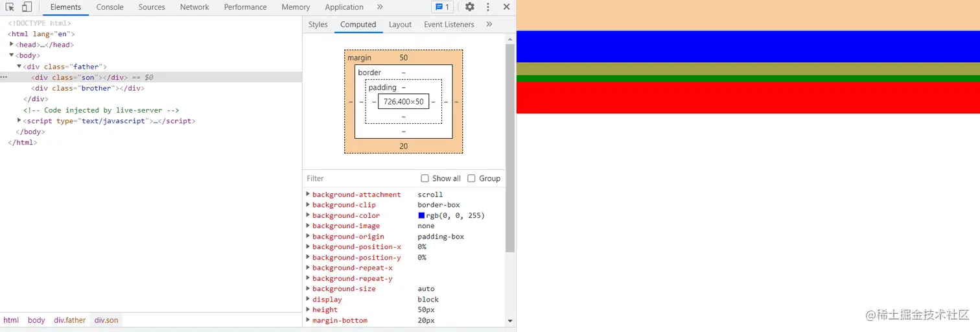This screenshot has width=980, height=332.
Task: Expand the background-color property
Action: coord(307,215)
